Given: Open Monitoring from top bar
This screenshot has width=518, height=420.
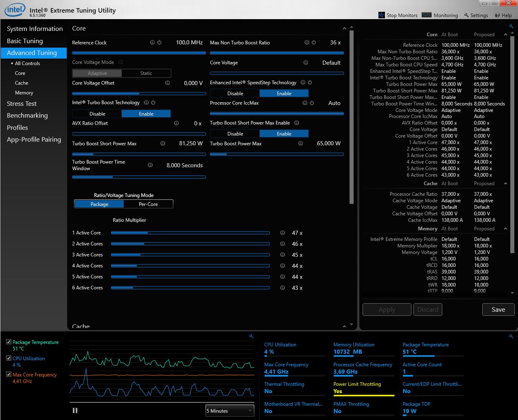Looking at the screenshot, I should tap(440, 15).
